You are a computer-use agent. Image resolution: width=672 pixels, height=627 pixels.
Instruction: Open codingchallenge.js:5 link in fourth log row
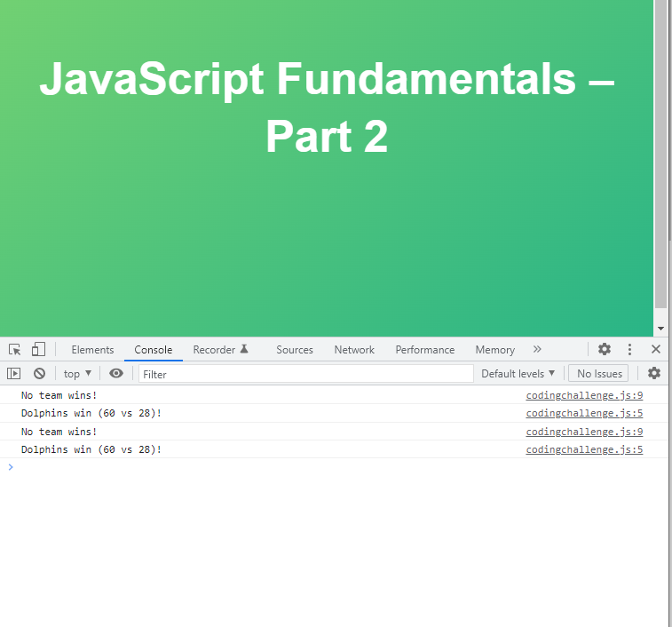(x=584, y=450)
